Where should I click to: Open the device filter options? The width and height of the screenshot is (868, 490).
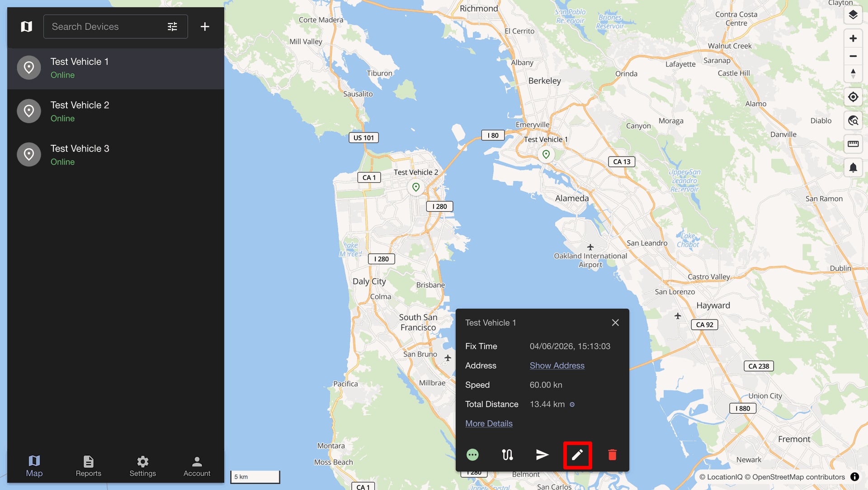point(172,27)
